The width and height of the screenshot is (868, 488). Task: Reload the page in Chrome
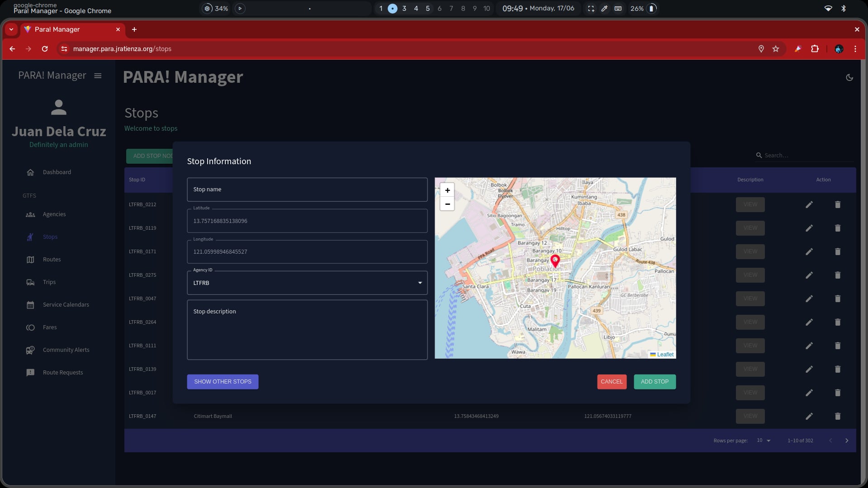click(x=45, y=49)
